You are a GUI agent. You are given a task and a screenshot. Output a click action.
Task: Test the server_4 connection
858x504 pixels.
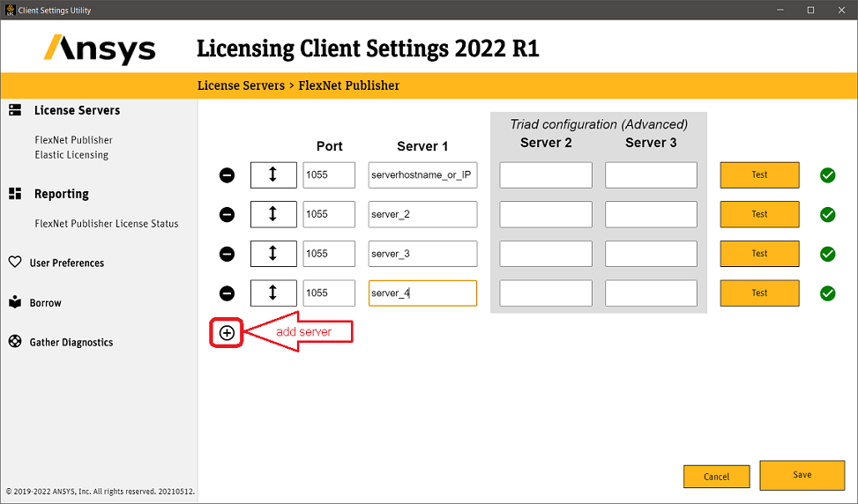(x=759, y=293)
